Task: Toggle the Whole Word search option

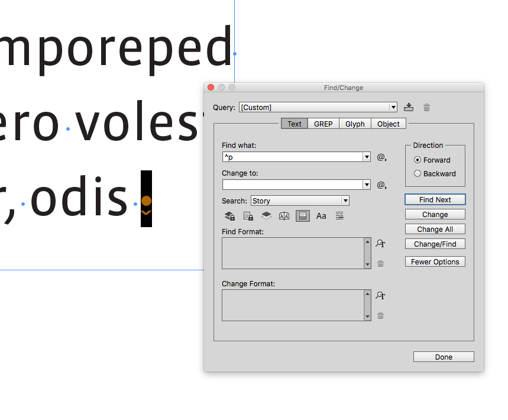Action: [x=339, y=216]
